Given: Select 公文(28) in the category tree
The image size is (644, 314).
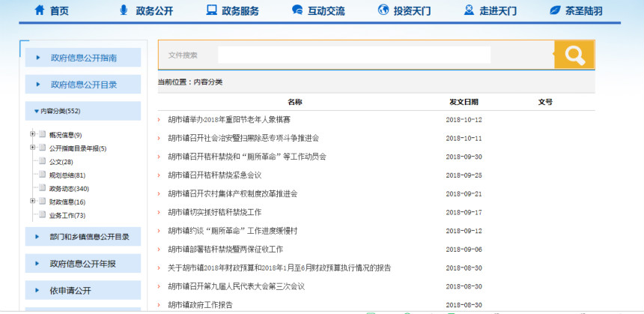Looking at the screenshot, I should [61, 162].
